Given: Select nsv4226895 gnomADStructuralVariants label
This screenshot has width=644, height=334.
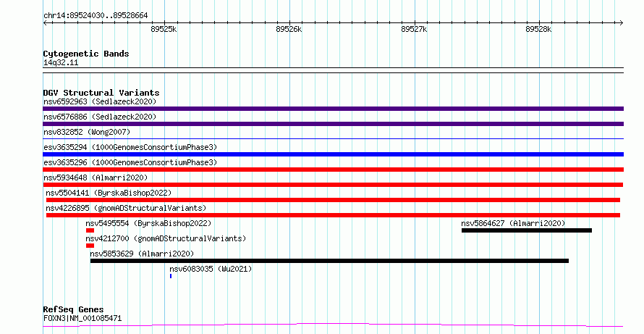Looking at the screenshot, I should [x=126, y=208].
